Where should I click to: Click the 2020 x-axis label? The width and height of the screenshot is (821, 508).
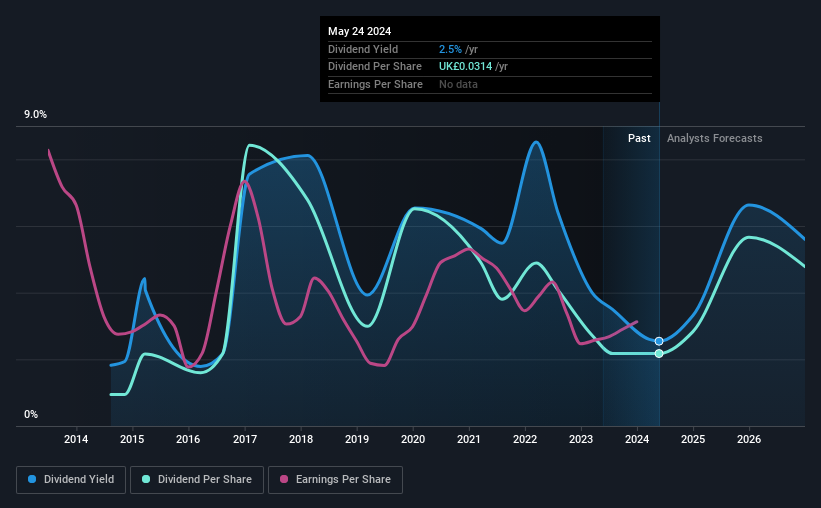point(413,439)
